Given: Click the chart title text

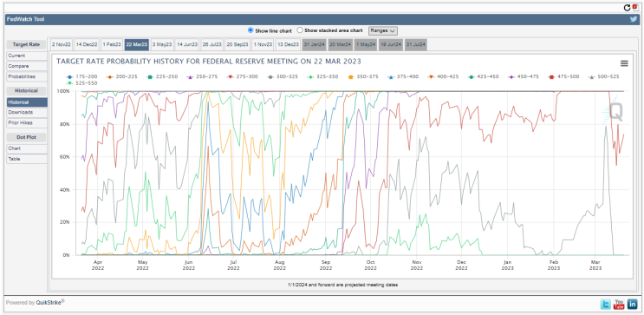Looking at the screenshot, I should [209, 62].
